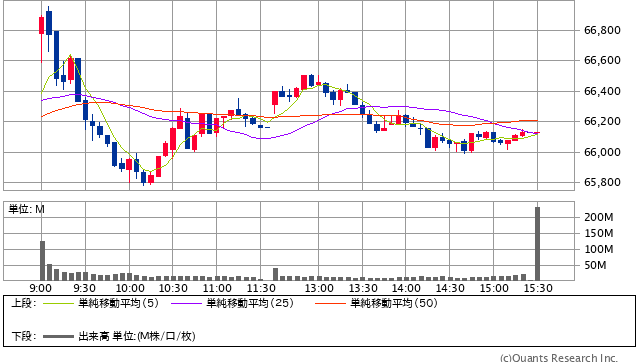Click the 単純移動平均(50) legend label

pos(394,303)
